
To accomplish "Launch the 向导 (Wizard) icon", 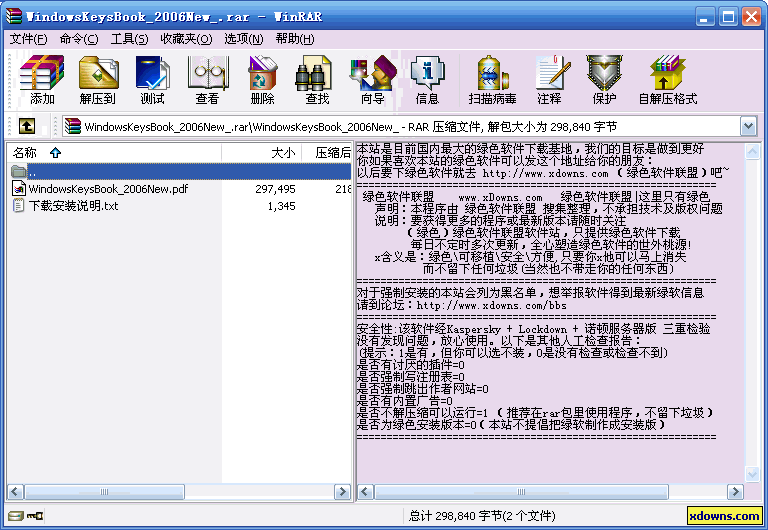I will point(373,72).
